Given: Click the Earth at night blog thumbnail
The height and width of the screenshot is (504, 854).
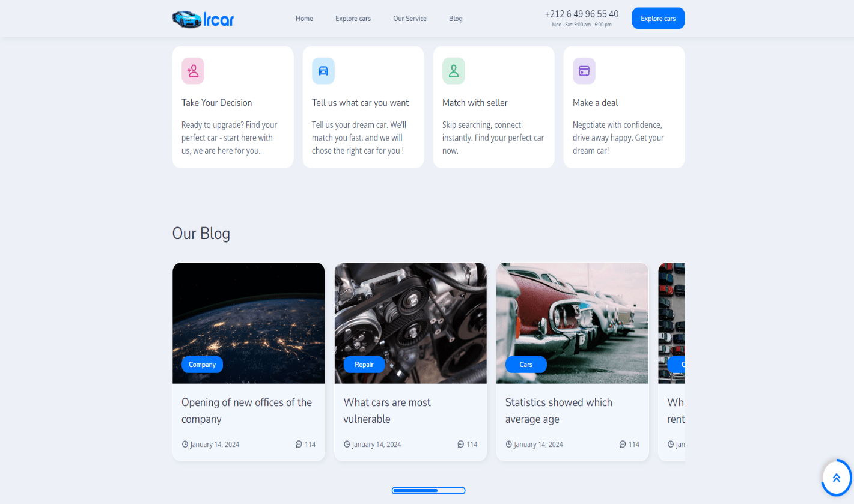Looking at the screenshot, I should (248, 323).
